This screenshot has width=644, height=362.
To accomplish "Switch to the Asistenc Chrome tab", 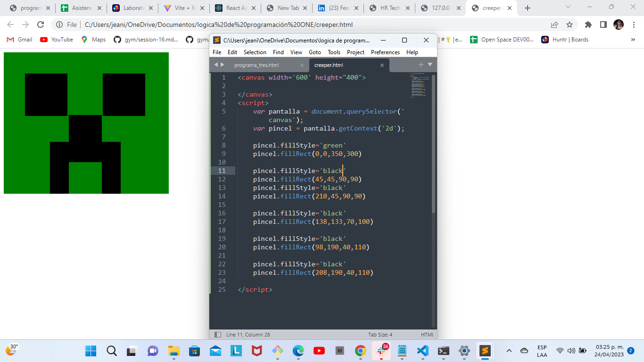I will pos(81,8).
